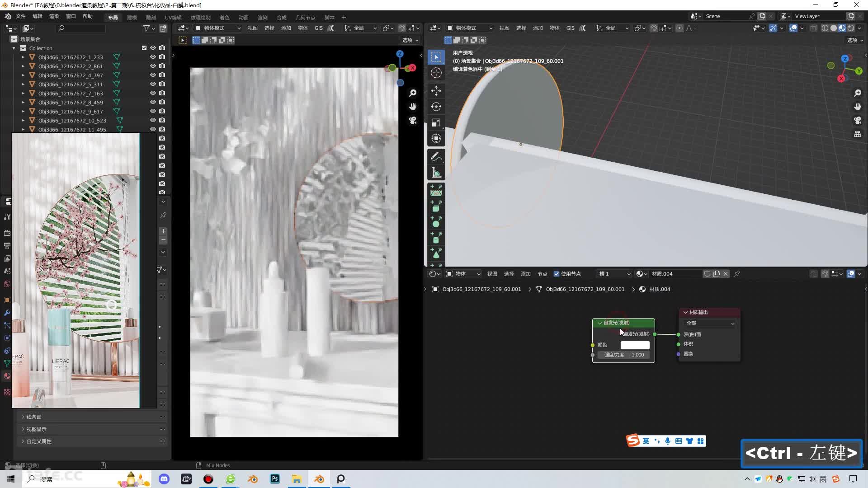The width and height of the screenshot is (868, 488).
Task: Click pan hand icon in left viewport
Action: point(413,107)
